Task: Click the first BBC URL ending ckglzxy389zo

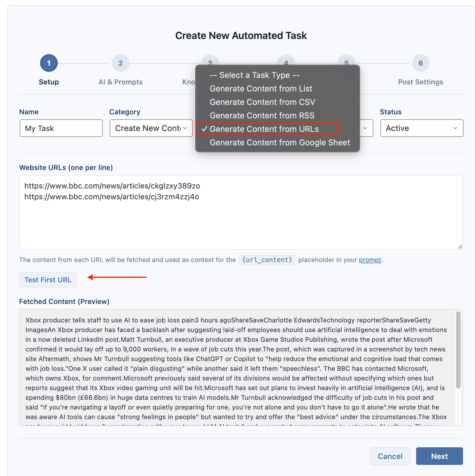Action: tap(112, 186)
